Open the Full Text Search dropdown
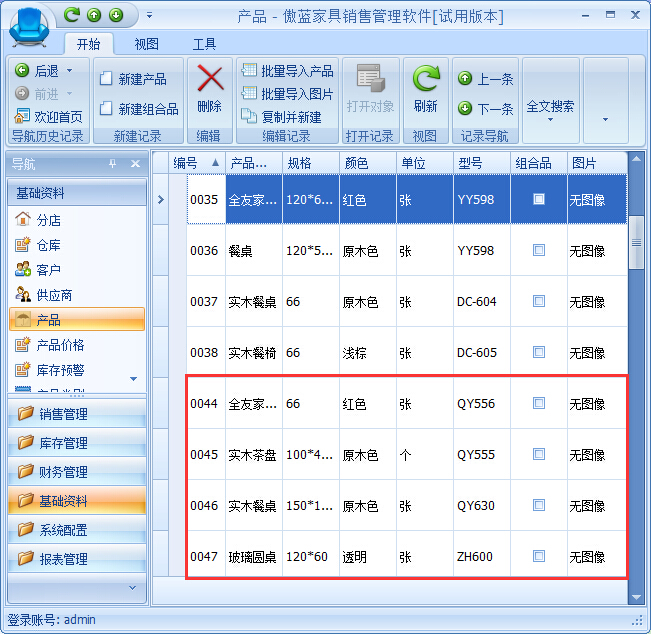 point(551,106)
